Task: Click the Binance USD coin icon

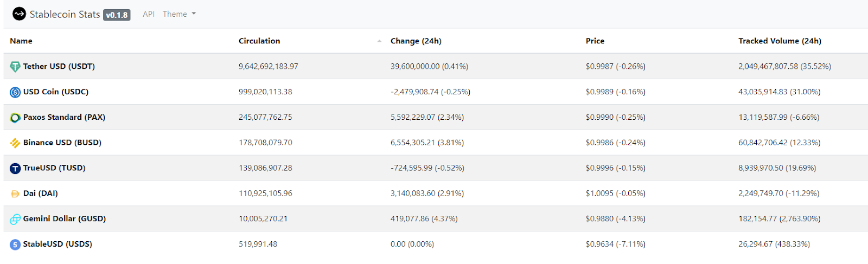Action: [15, 143]
